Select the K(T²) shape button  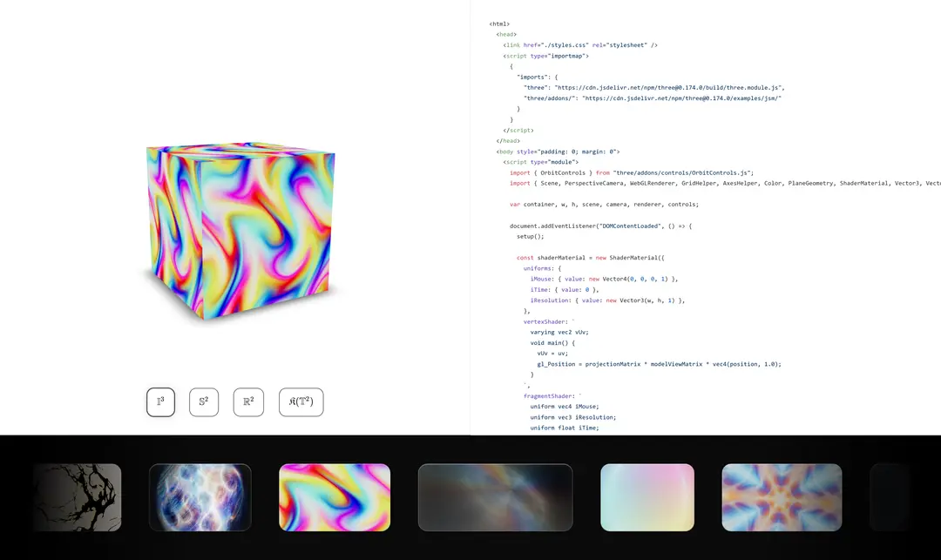(x=301, y=401)
